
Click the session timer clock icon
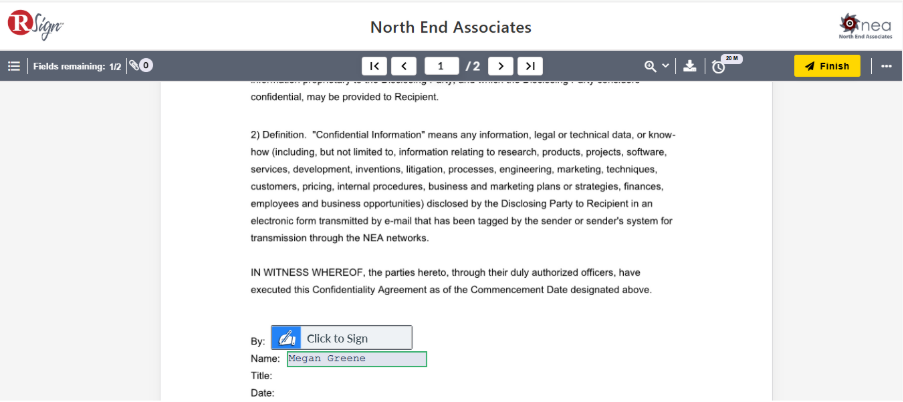pyautogui.click(x=718, y=67)
